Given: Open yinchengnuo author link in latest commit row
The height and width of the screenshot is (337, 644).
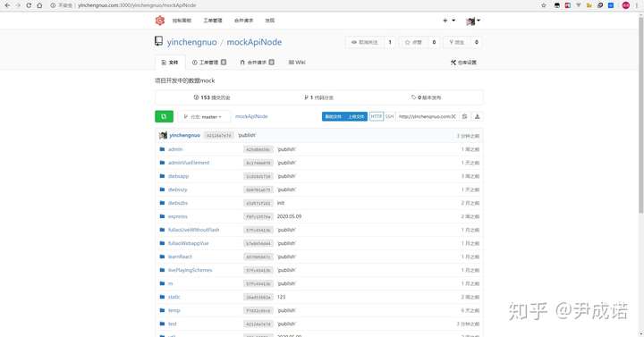Looking at the screenshot, I should (185, 136).
